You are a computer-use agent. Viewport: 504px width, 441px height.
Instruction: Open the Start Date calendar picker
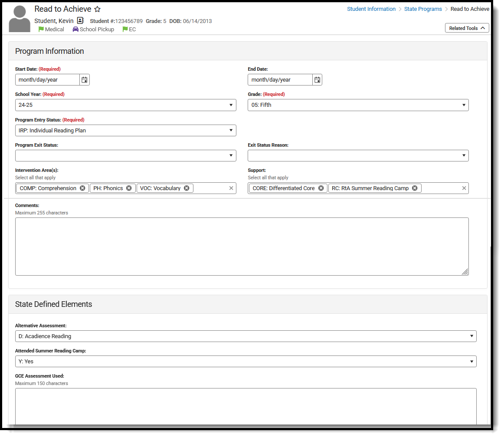[85, 80]
